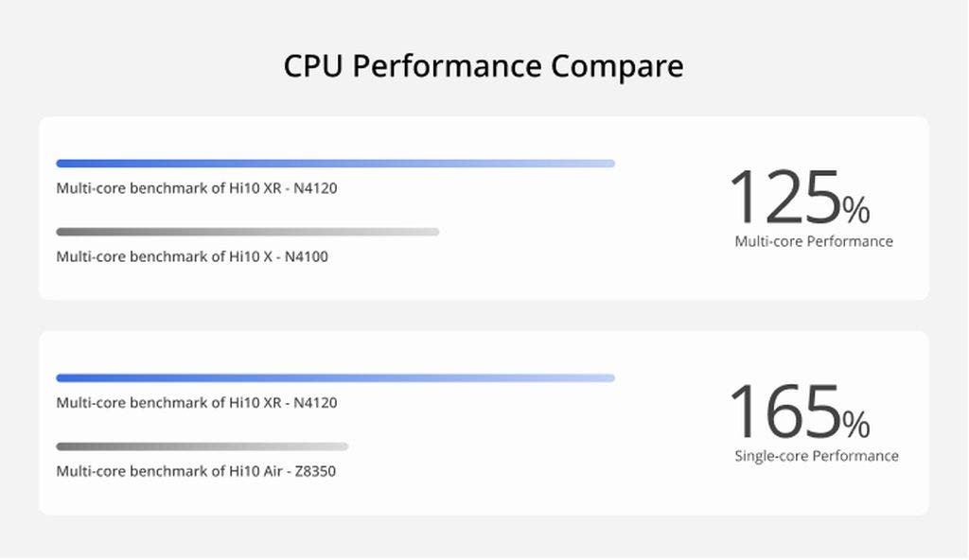Click the large 165 number
The height and width of the screenshot is (560, 969).
pos(784,413)
